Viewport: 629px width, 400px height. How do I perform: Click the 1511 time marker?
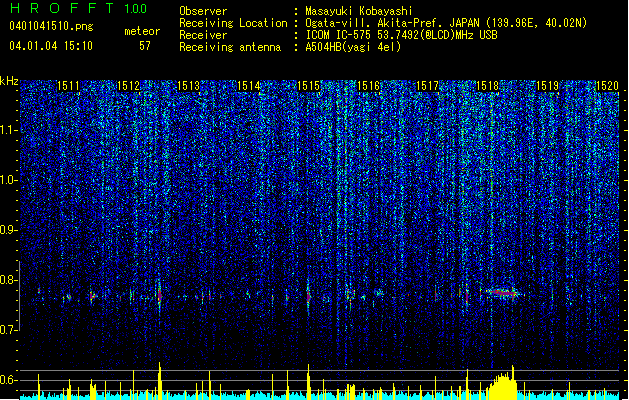pos(69,86)
